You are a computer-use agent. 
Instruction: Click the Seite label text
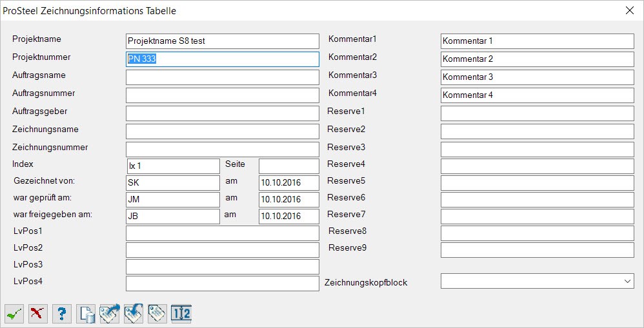235,164
